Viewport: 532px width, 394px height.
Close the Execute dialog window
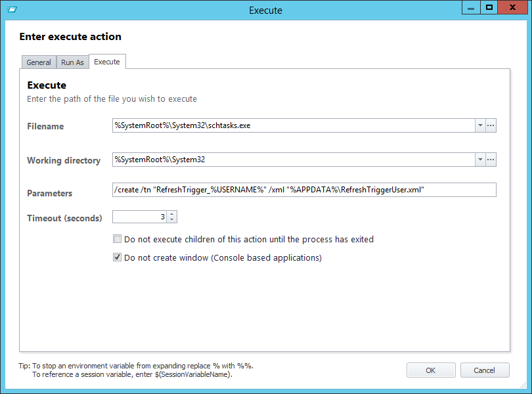tap(514, 8)
